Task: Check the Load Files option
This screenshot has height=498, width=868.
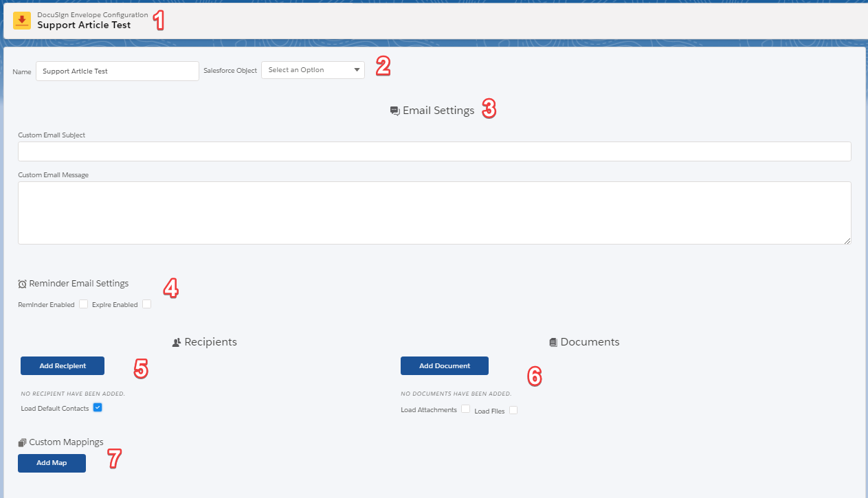Action: coord(513,409)
